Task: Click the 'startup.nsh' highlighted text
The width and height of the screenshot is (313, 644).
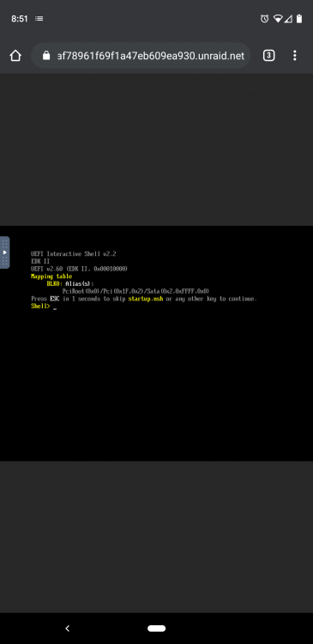Action: tap(146, 299)
